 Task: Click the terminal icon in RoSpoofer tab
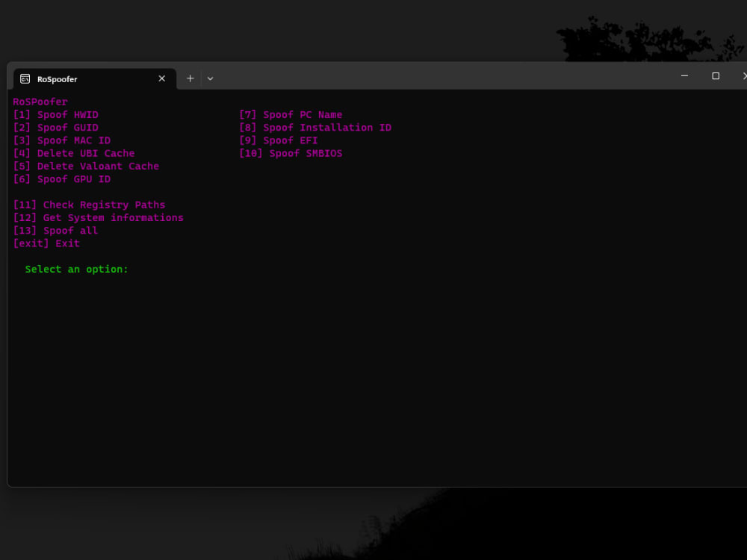[x=25, y=78]
